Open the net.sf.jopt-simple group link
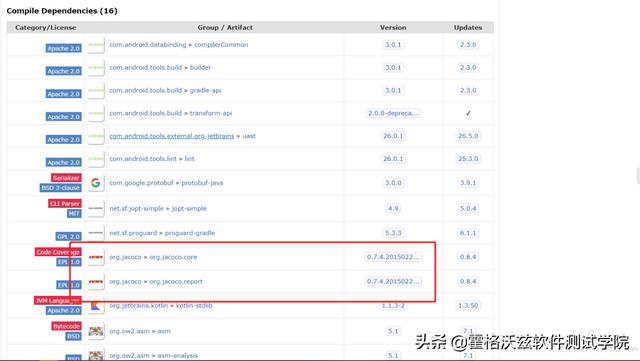Image resolution: width=640 pixels, height=361 pixels. tap(136, 208)
